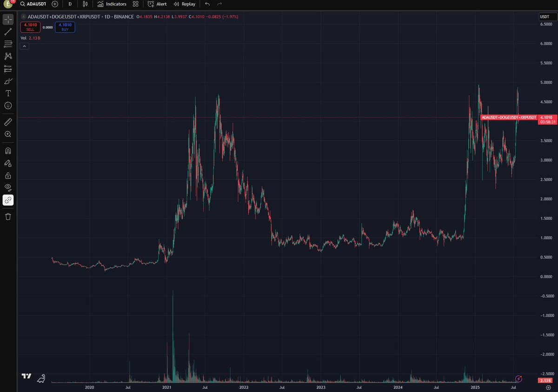
Task: Toggle hide all drawings eye icon
Action: point(8,188)
